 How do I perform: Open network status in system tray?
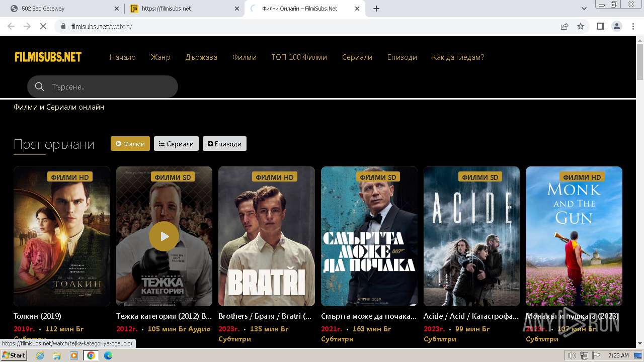pyautogui.click(x=584, y=355)
